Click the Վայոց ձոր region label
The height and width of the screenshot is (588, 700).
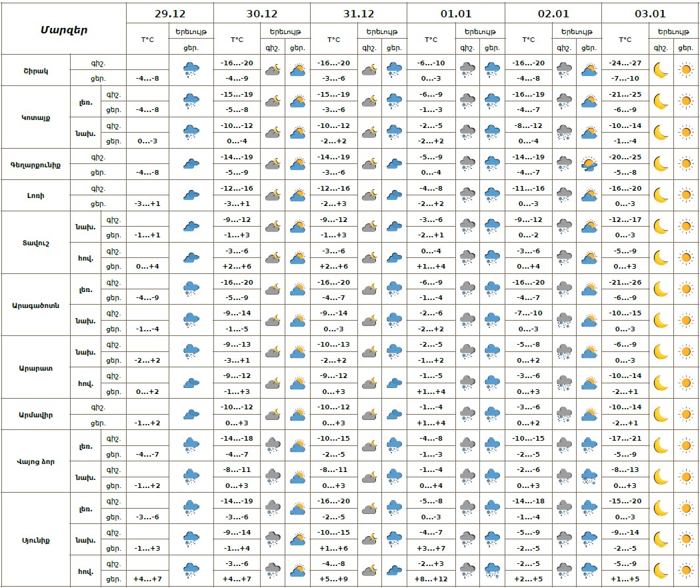point(36,461)
